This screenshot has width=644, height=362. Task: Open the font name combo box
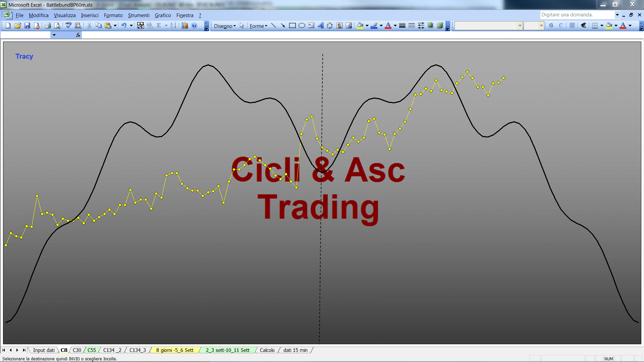tap(489, 25)
